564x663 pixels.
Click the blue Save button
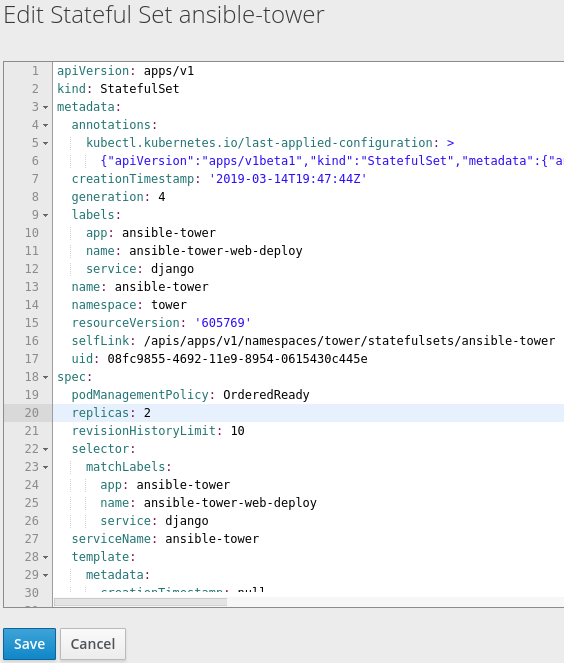click(29, 644)
